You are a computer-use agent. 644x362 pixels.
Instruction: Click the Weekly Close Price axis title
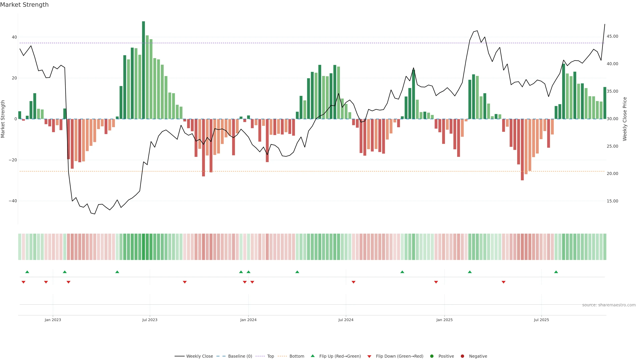tap(625, 119)
